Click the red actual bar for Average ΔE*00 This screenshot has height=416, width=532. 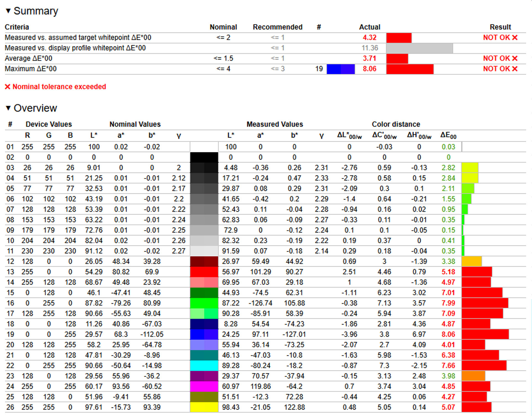[397, 58]
